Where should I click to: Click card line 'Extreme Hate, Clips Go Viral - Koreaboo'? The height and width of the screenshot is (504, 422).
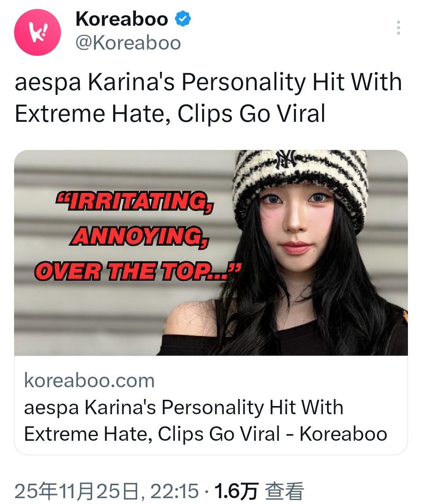click(206, 434)
